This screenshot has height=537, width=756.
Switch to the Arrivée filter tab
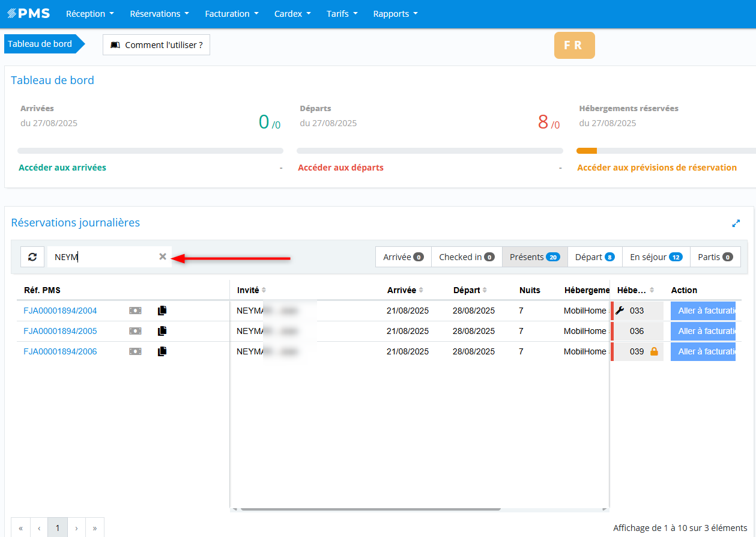(x=403, y=256)
